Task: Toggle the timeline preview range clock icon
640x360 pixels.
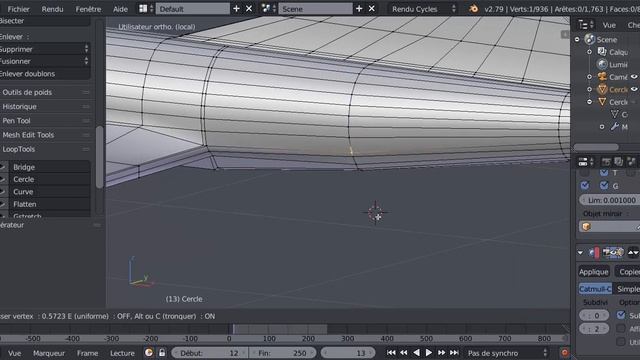Action: (149, 353)
